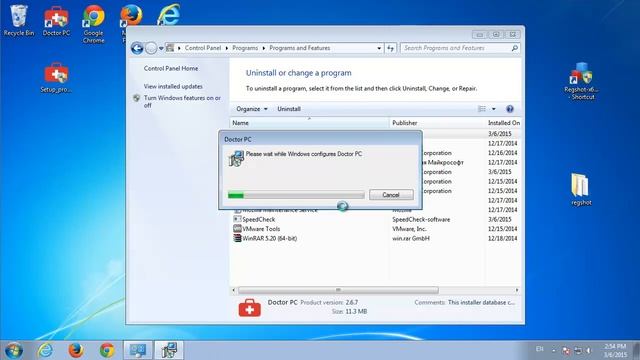
Task: Open the Setup_pro installer desktop icon
Action: click(56, 78)
